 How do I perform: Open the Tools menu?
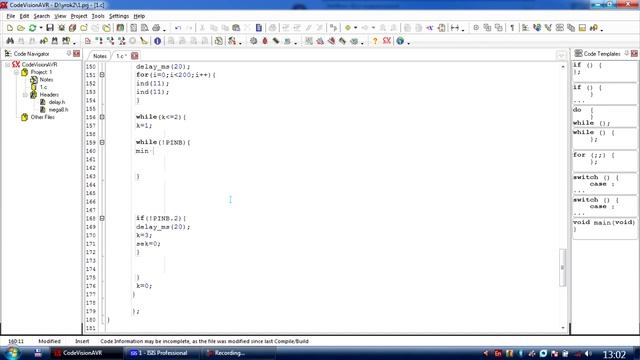98,16
